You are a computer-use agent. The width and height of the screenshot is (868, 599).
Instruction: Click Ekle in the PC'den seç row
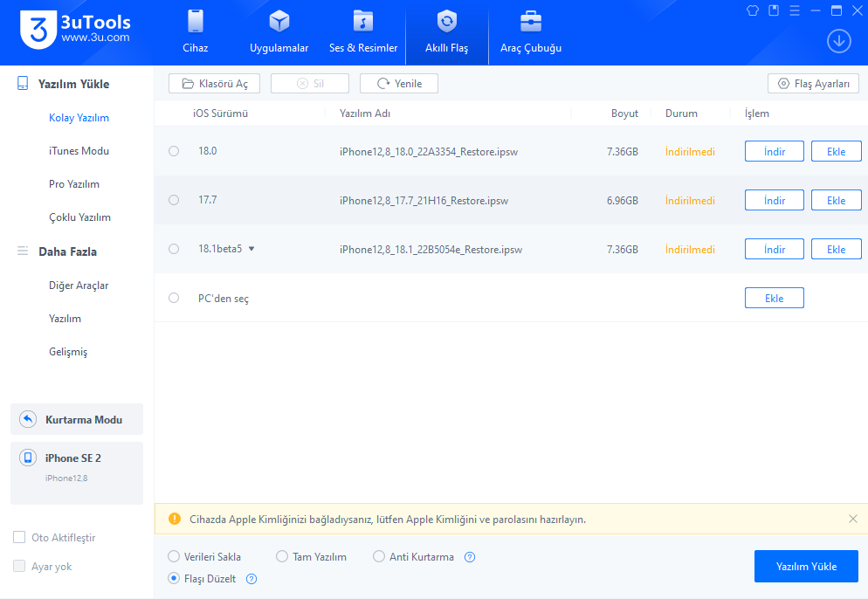point(774,298)
